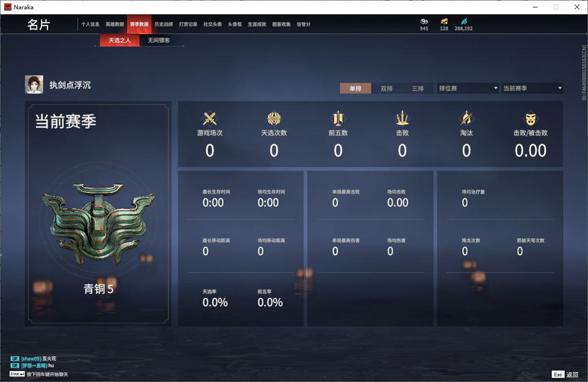Click the spiral currency icon showing 945
Viewport: 588px width, 382px height.
[424, 22]
